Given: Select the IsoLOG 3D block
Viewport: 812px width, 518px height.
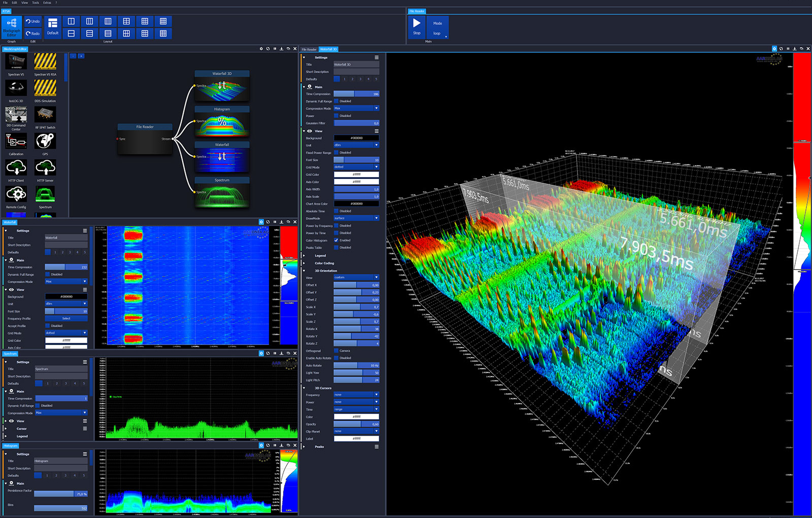Looking at the screenshot, I should point(16,89).
